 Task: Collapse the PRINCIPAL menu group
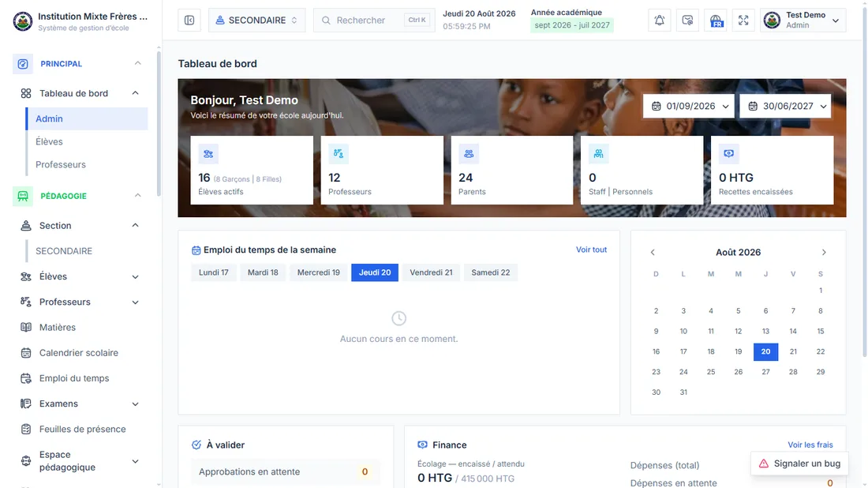[138, 63]
